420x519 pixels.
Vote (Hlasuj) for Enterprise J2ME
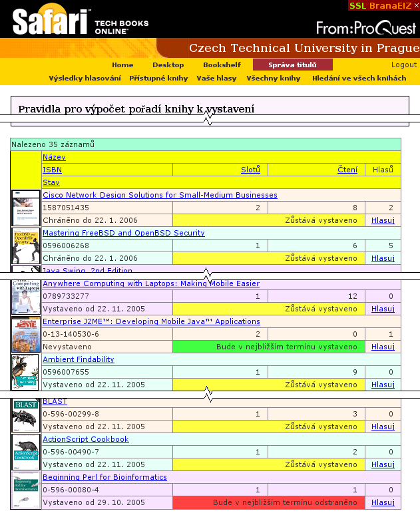click(383, 347)
